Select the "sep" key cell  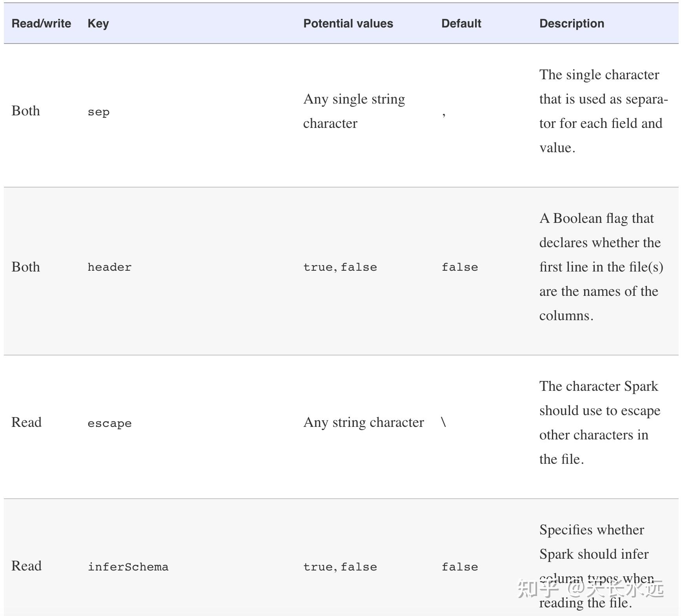(x=98, y=112)
